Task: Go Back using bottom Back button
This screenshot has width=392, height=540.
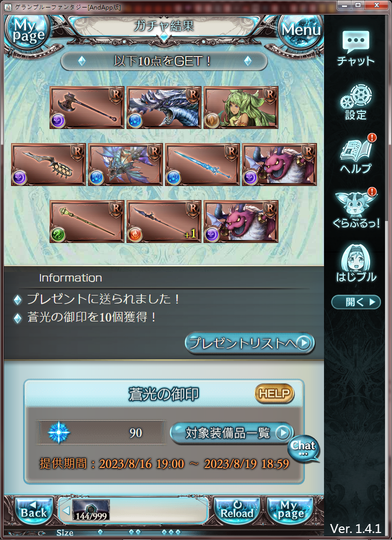Action: (34, 510)
